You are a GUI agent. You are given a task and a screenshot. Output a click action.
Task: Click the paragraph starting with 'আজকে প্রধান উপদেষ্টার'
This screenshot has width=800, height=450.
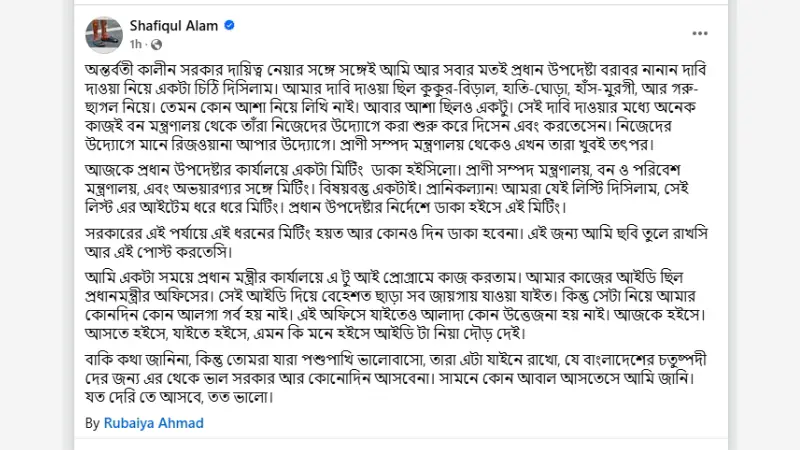click(388, 188)
